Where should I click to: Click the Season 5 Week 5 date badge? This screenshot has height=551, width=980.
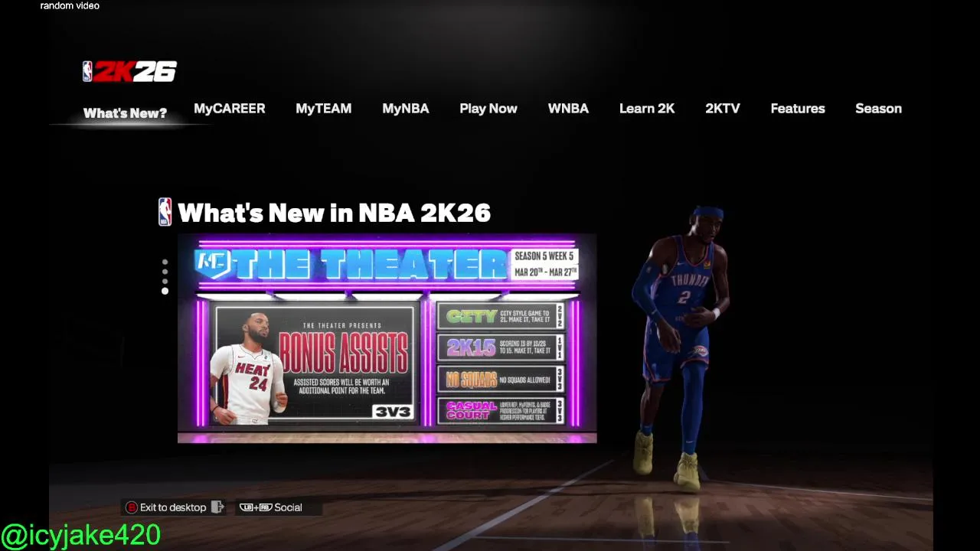544,265
